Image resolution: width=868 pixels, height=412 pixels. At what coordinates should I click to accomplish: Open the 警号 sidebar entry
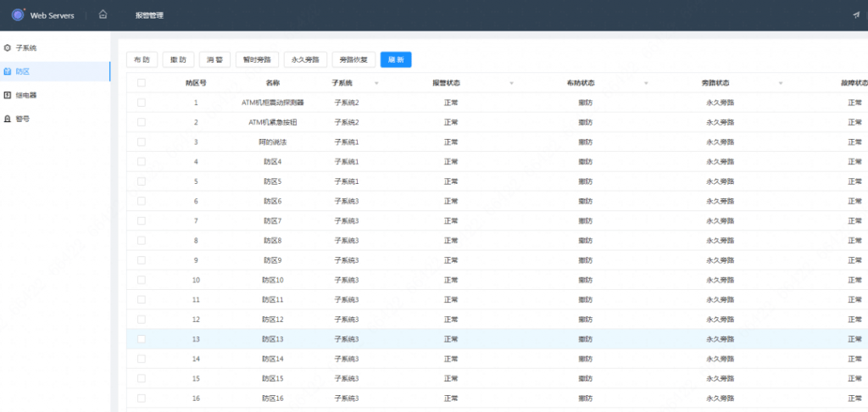pyautogui.click(x=23, y=119)
